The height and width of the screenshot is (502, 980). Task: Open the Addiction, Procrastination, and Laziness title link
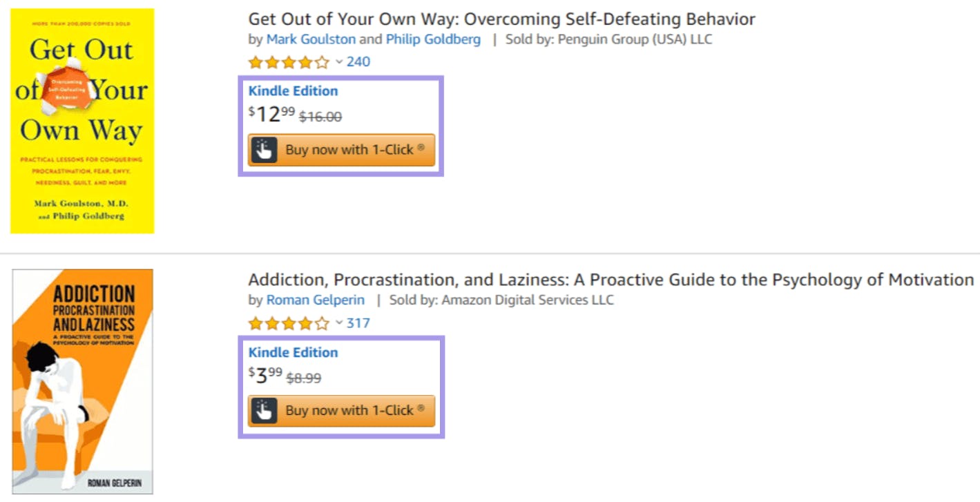click(x=611, y=280)
